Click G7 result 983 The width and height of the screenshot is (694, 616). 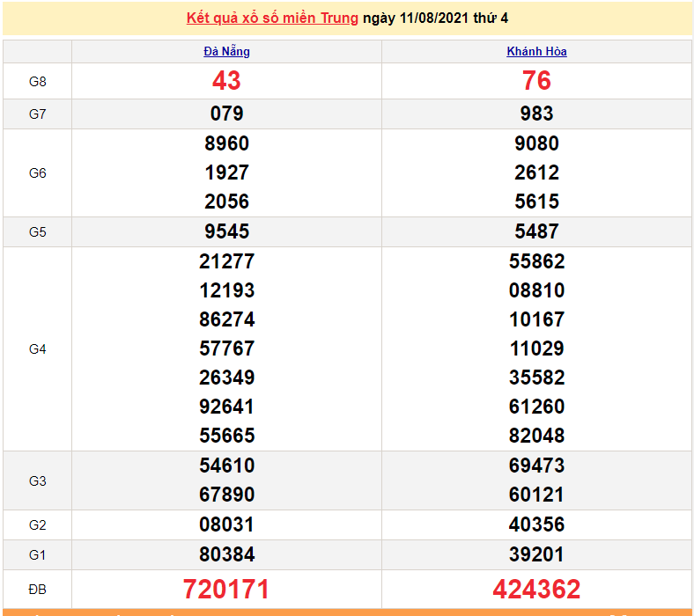click(x=536, y=114)
